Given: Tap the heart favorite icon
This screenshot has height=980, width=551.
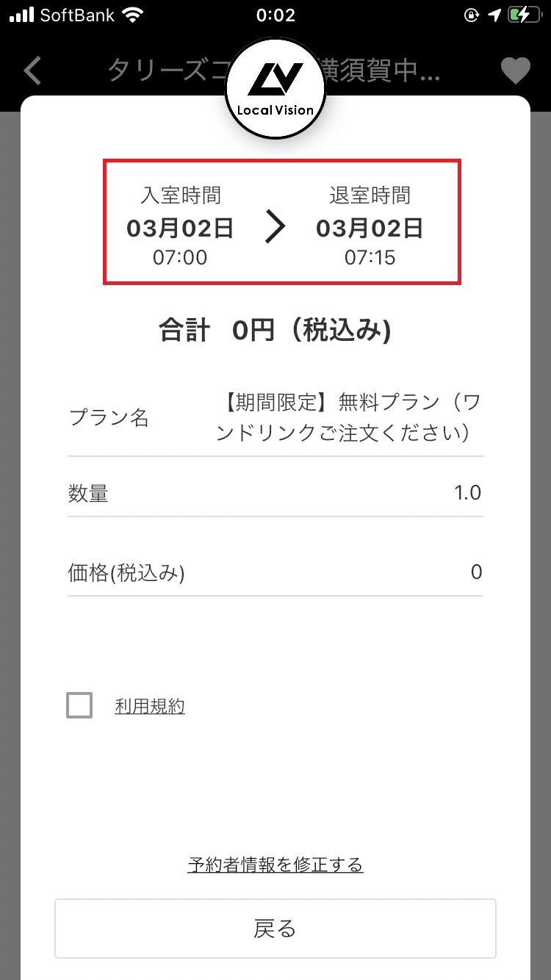Looking at the screenshot, I should 515,71.
